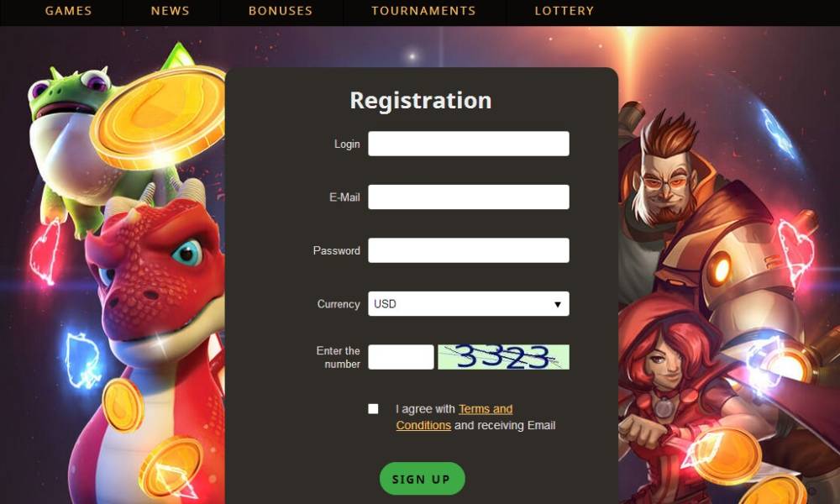The height and width of the screenshot is (504, 840).
Task: Open the LOTTERY menu item
Action: (564, 11)
